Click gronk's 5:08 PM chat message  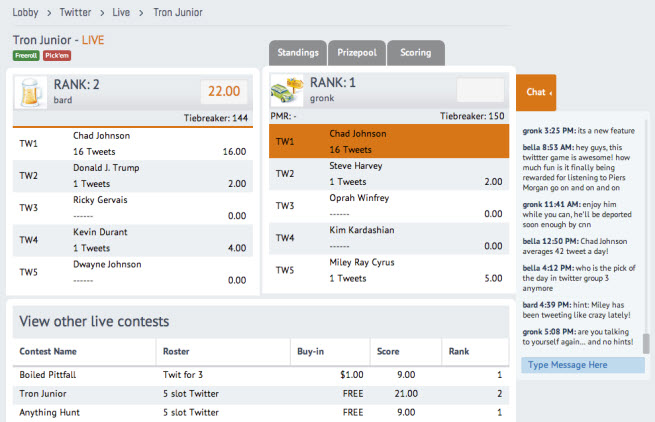tap(578, 337)
